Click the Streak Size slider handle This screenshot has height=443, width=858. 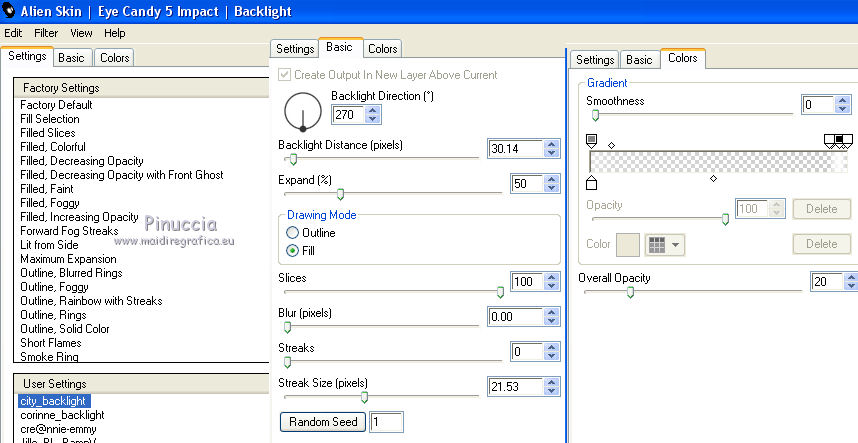click(364, 397)
